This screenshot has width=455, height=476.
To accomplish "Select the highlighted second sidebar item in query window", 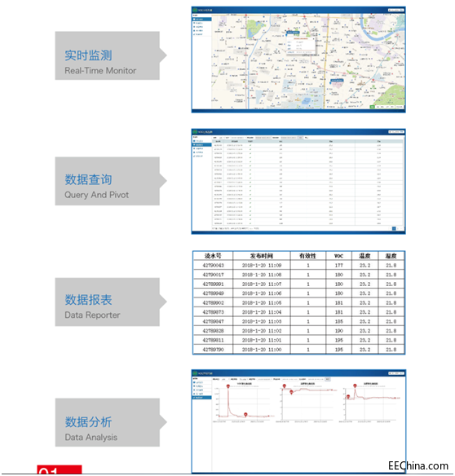I will coord(201,145).
